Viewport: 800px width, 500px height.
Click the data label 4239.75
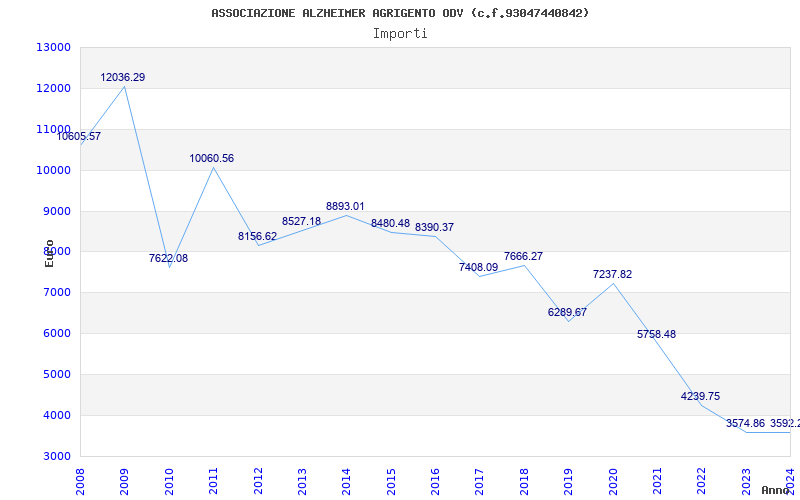click(x=701, y=396)
